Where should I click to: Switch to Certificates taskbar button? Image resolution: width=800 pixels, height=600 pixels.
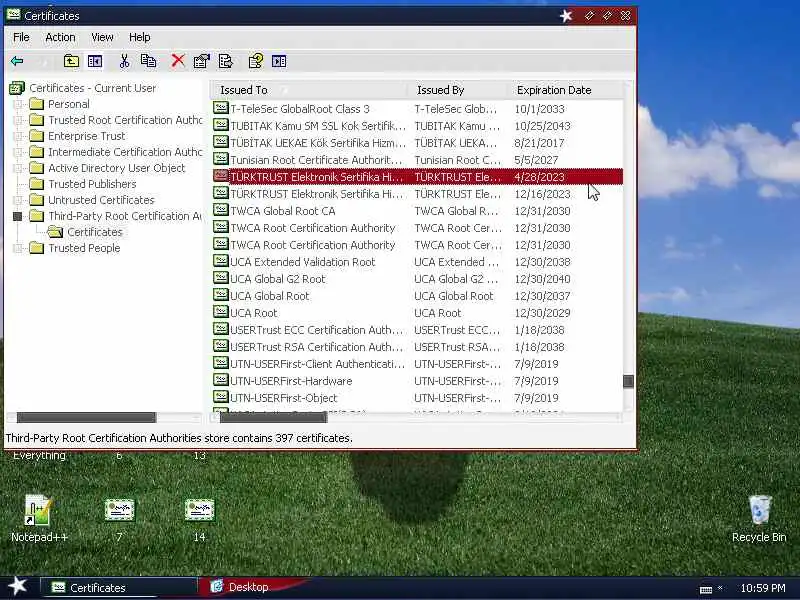pyautogui.click(x=118, y=588)
